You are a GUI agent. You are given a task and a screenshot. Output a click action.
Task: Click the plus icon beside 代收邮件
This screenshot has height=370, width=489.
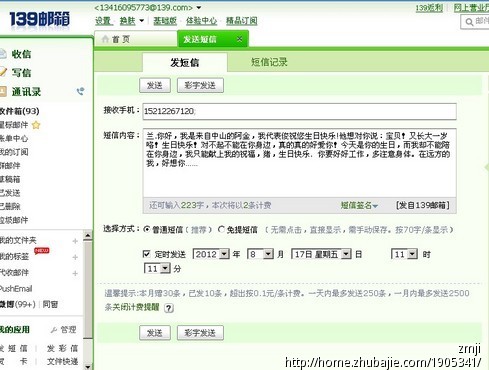click(x=75, y=273)
